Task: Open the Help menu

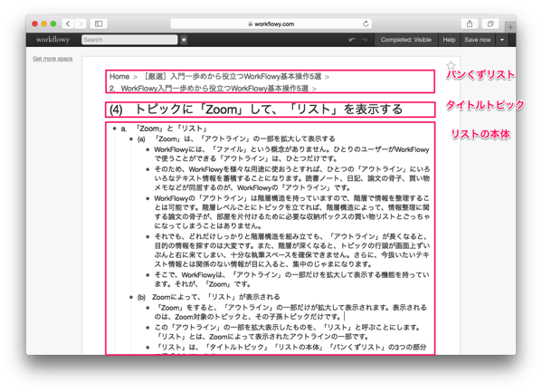Action: [x=449, y=40]
